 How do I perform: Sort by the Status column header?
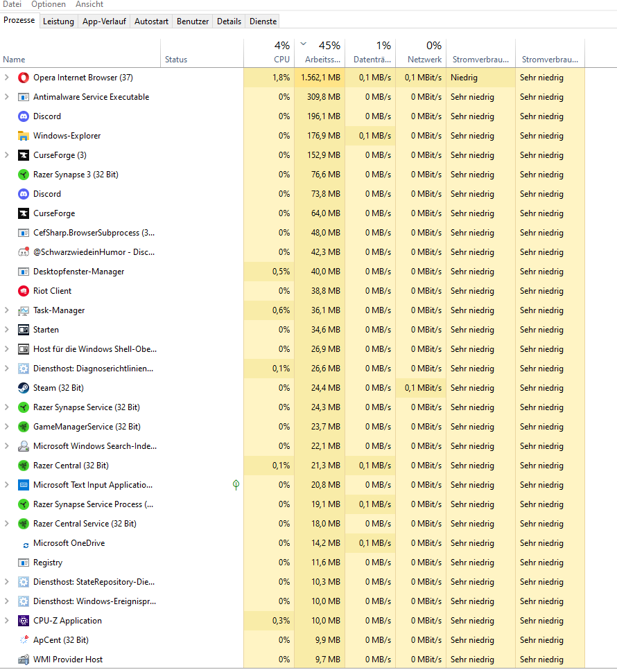[202, 53]
